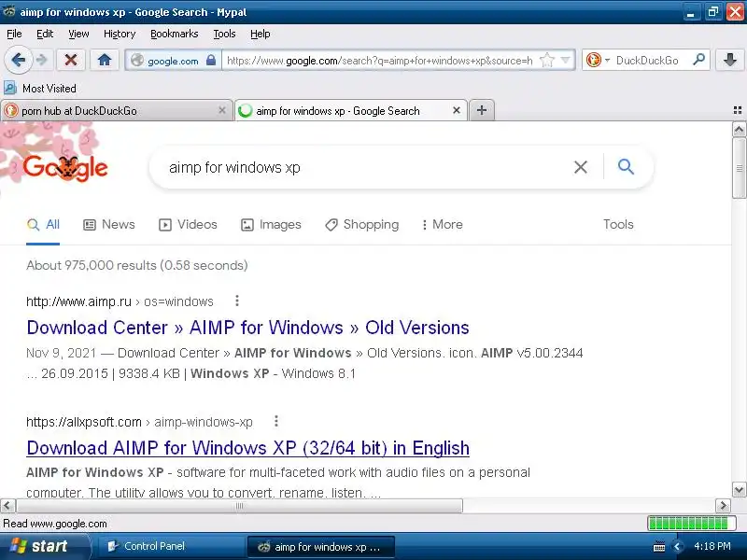This screenshot has height=560, width=747.
Task: Open the File menu
Action: [14, 34]
